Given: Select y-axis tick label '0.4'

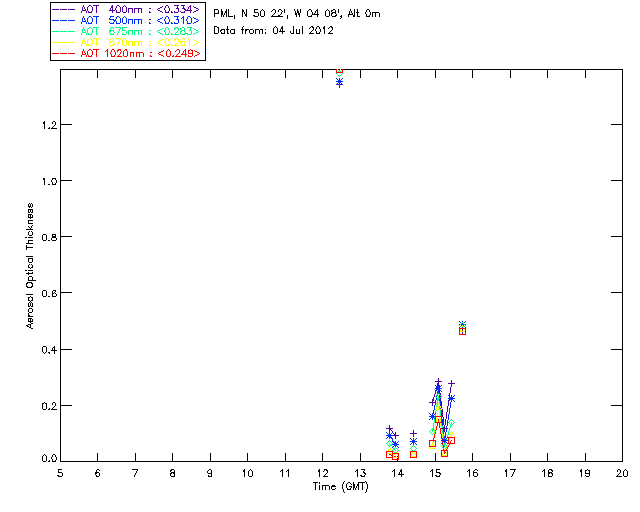Looking at the screenshot, I should coord(49,349).
